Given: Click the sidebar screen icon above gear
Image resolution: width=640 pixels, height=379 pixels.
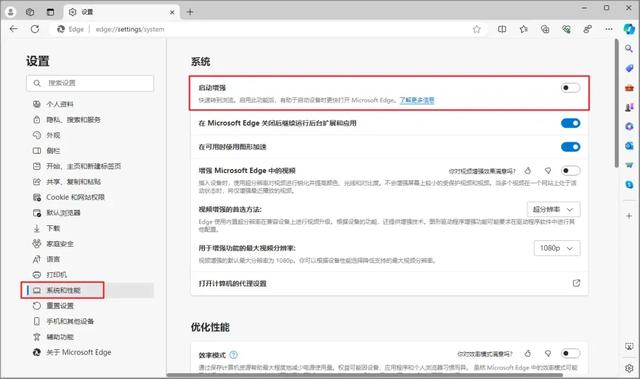Looking at the screenshot, I should pyautogui.click(x=629, y=347).
